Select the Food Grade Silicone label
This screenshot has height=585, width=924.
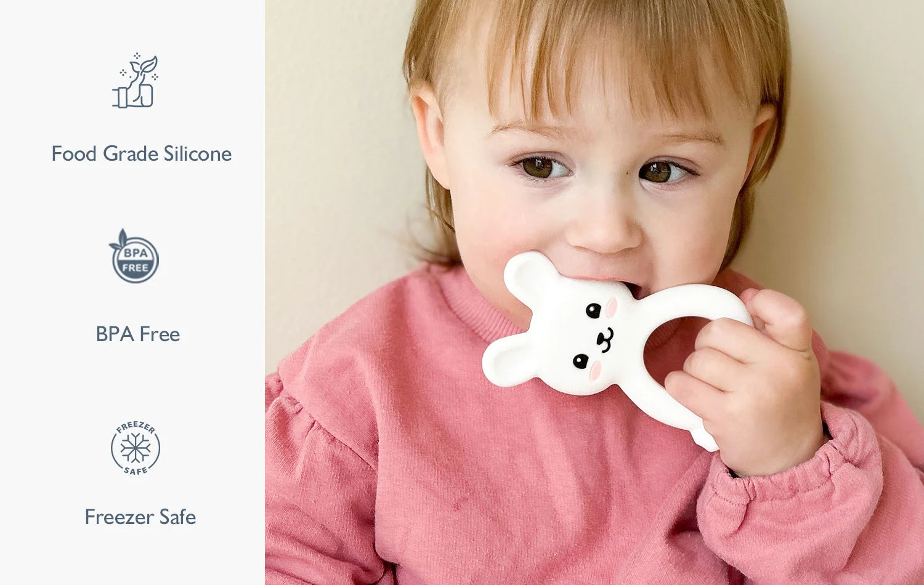click(142, 153)
